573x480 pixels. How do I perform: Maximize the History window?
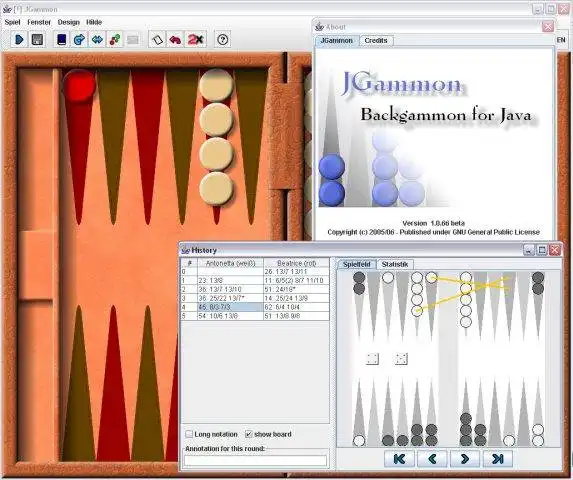(542, 250)
